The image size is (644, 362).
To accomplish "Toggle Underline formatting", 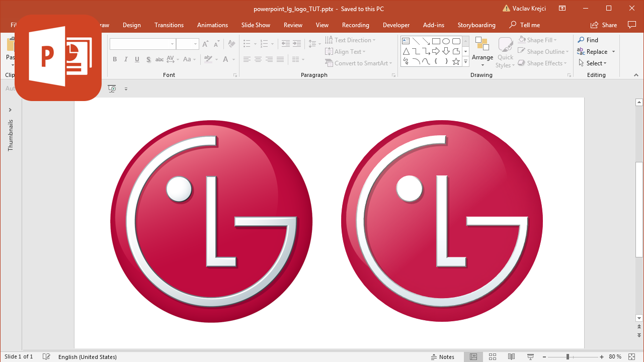I will (137, 59).
